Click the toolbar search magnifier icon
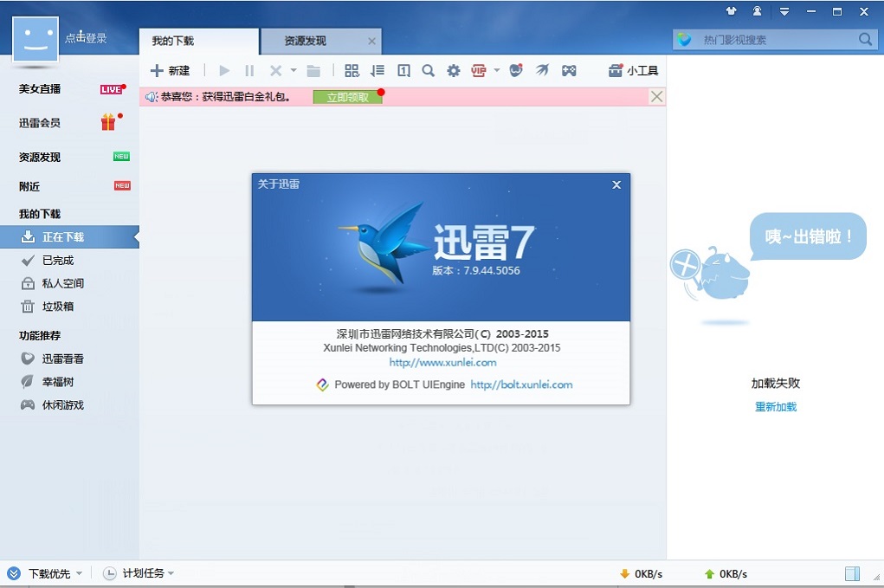884x588 pixels. click(429, 70)
